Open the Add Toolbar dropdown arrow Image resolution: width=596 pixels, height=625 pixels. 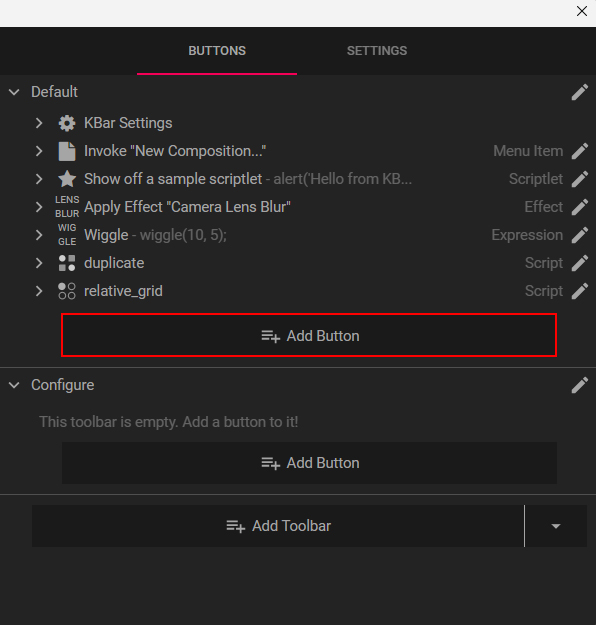click(556, 526)
